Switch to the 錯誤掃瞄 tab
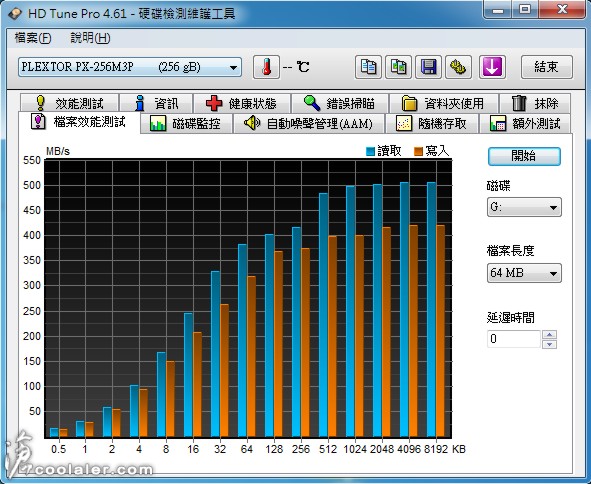This screenshot has width=591, height=484. pyautogui.click(x=340, y=103)
